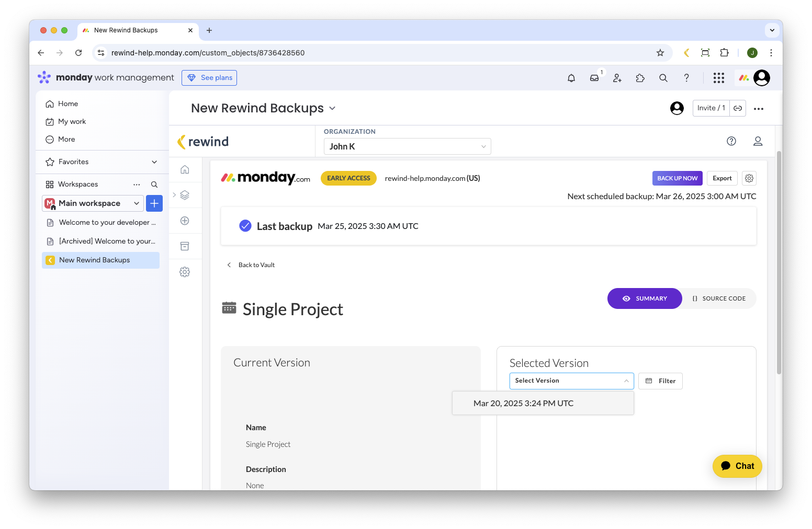This screenshot has width=812, height=529.
Task: Open the Organization John K dropdown
Action: tap(408, 146)
